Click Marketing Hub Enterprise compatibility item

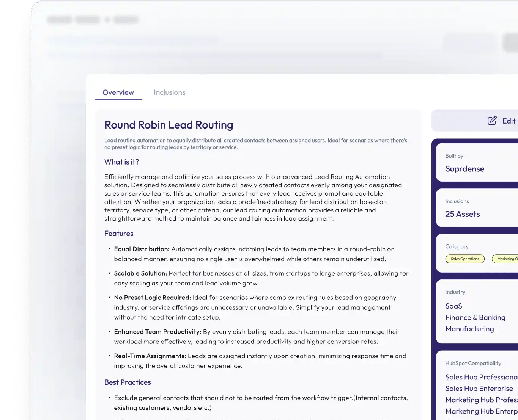pos(482,411)
